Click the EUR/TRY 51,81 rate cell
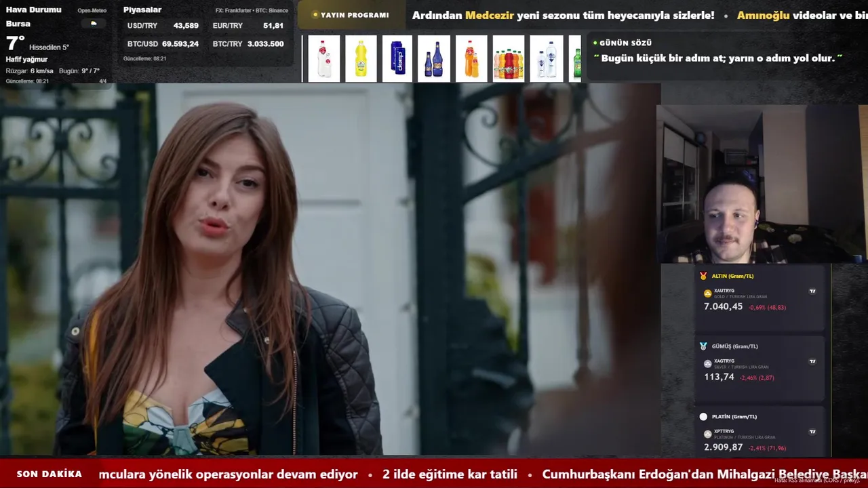The width and height of the screenshot is (868, 488). coord(248,26)
